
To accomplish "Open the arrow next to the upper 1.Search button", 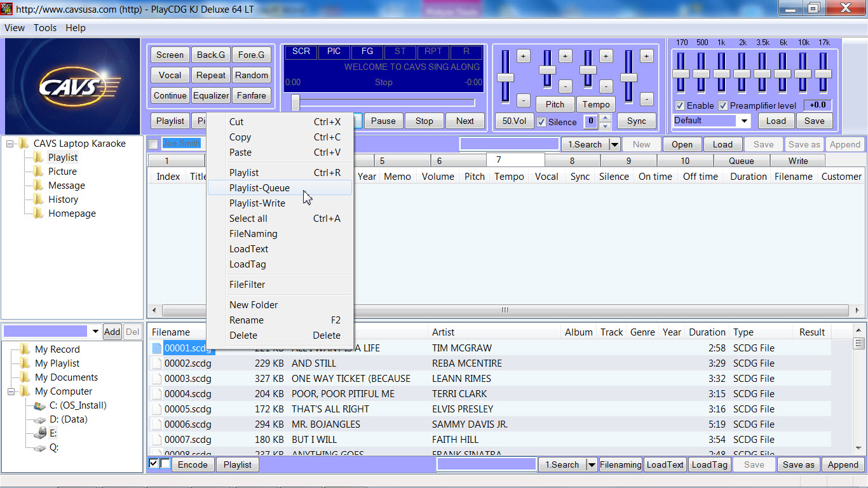I will (614, 145).
